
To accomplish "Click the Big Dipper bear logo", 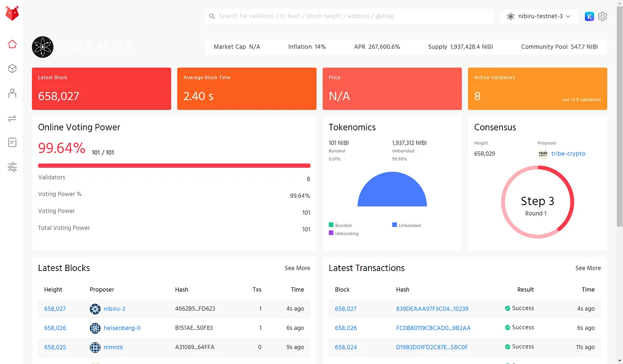I will click(12, 14).
